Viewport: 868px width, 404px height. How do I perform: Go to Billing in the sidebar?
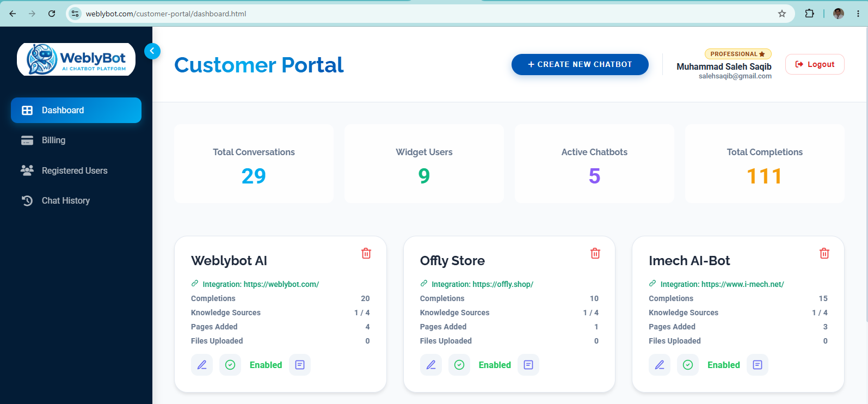(76, 140)
